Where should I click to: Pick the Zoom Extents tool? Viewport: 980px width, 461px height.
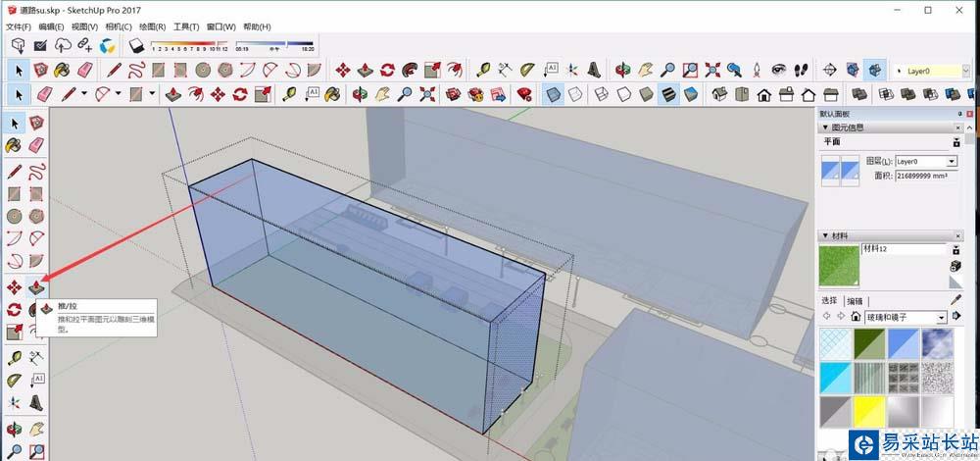712,70
